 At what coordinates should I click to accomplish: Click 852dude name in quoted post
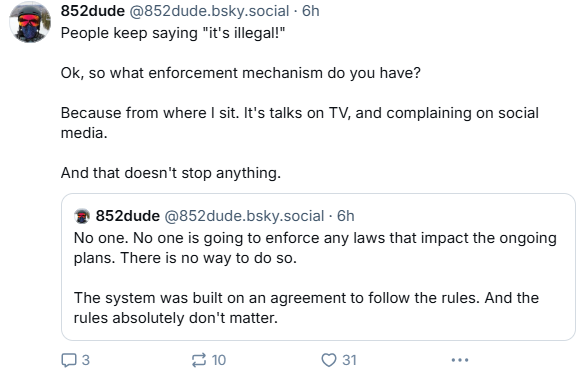point(128,216)
